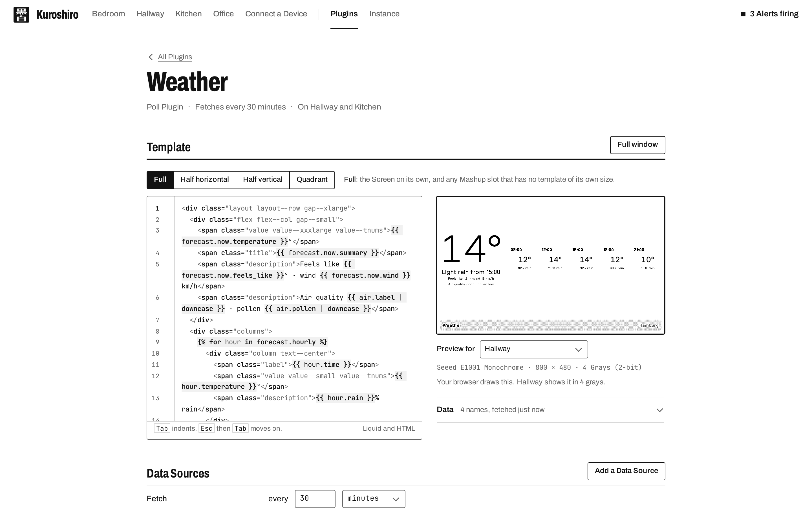This screenshot has width=812, height=508.
Task: Click the Template section heading
Action: pos(168,147)
